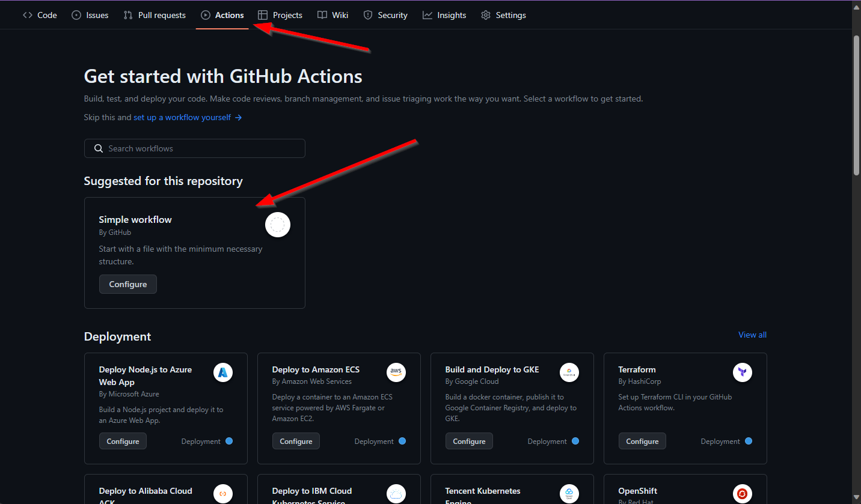Click the AWS logo icon
This screenshot has height=504, width=861.
pos(396,373)
